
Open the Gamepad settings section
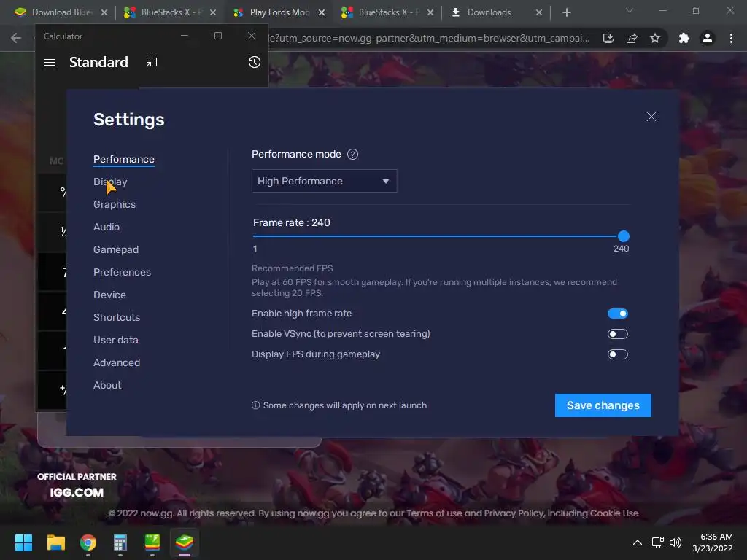pyautogui.click(x=116, y=249)
